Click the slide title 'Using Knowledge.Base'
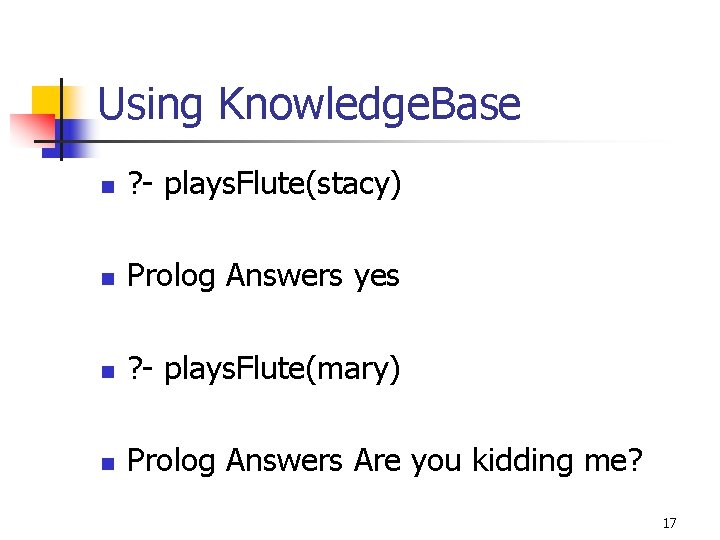 pyautogui.click(x=309, y=104)
